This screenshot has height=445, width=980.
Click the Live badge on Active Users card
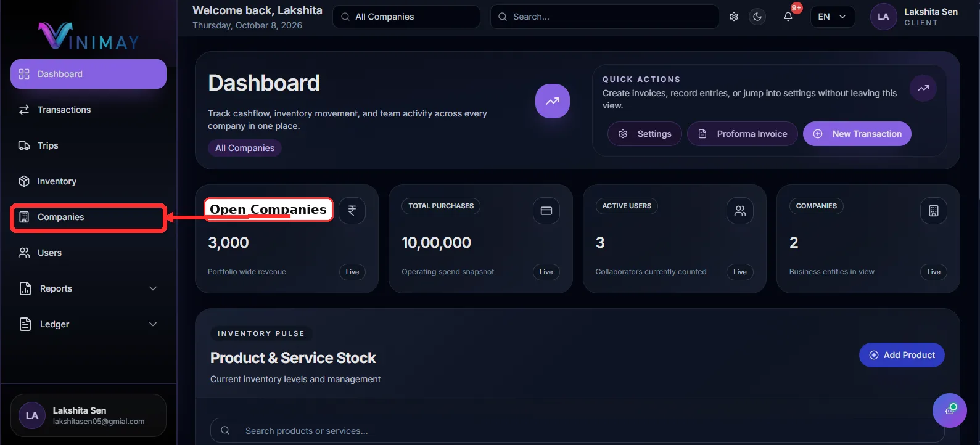pyautogui.click(x=740, y=272)
